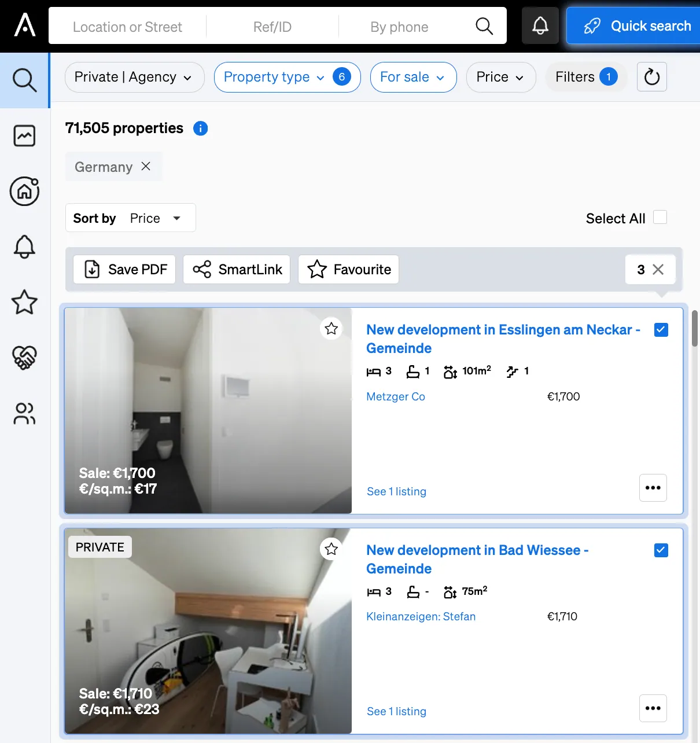Click Save PDF button
700x743 pixels.
tap(124, 270)
